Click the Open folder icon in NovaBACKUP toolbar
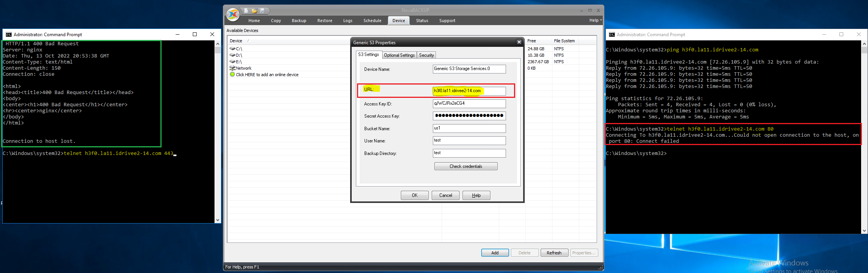The image size is (868, 273). coord(254,11)
